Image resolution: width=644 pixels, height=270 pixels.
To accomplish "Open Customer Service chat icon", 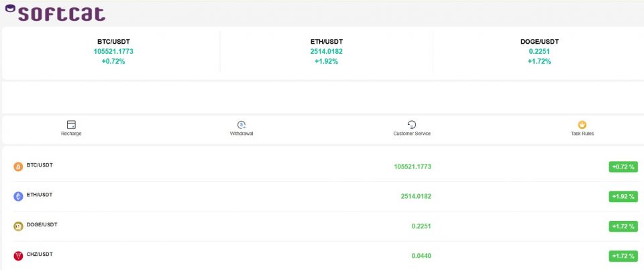I will click(x=412, y=124).
